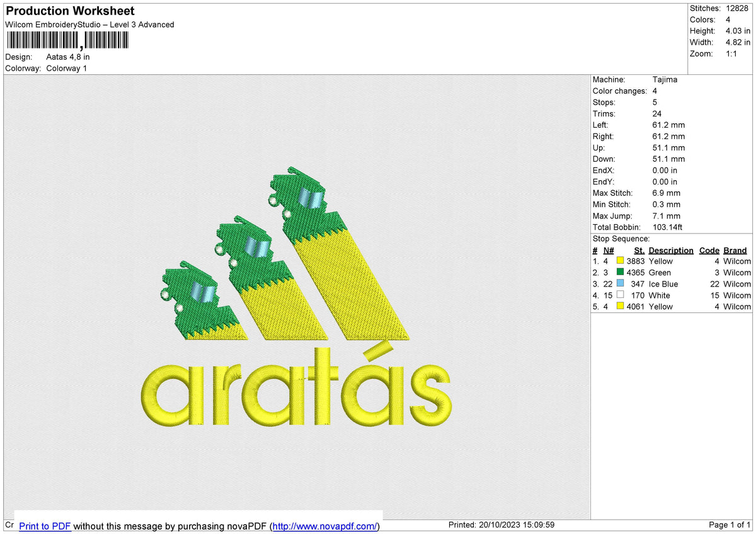Select the Total Bobbin value 103.14ft
Screen dimensions: 756x534
[668, 227]
